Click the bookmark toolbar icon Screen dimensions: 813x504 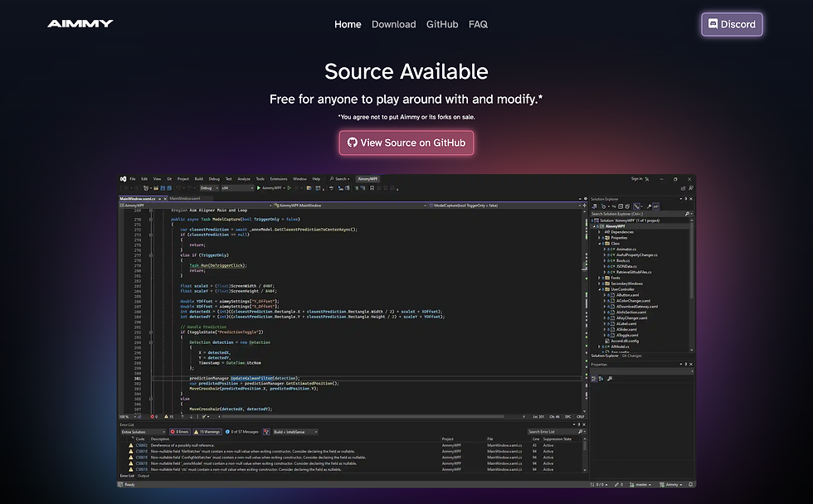coord(372,188)
